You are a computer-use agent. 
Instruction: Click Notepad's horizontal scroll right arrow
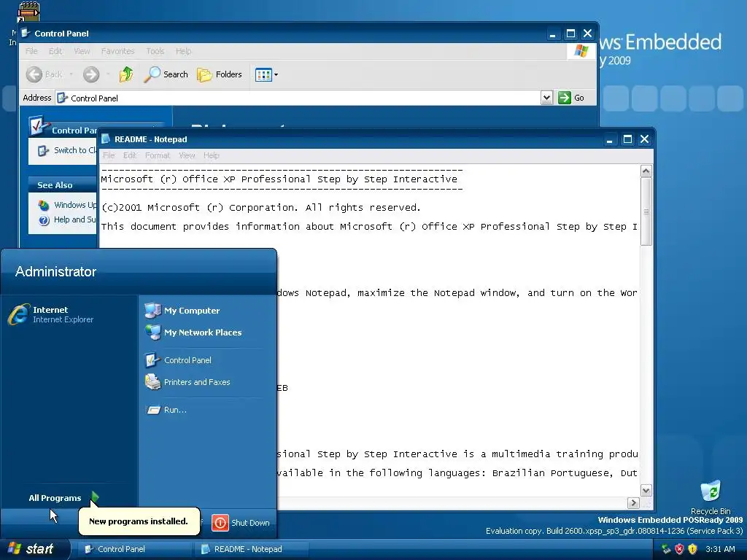(633, 502)
